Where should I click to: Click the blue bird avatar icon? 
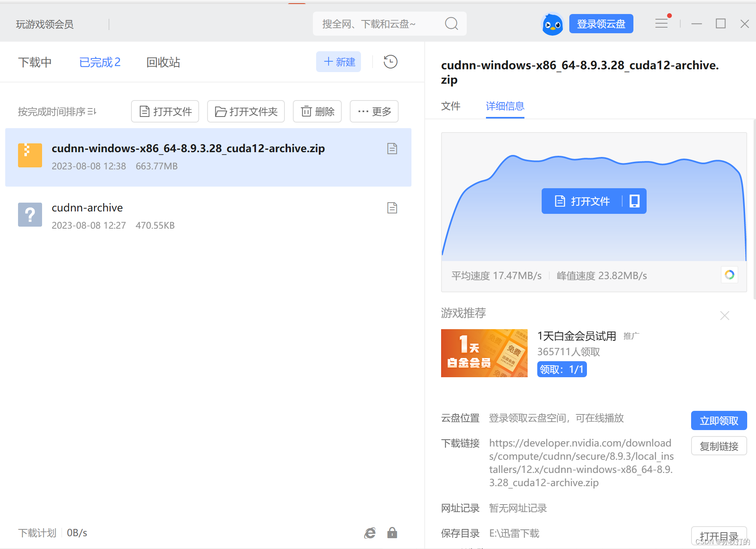point(552,24)
